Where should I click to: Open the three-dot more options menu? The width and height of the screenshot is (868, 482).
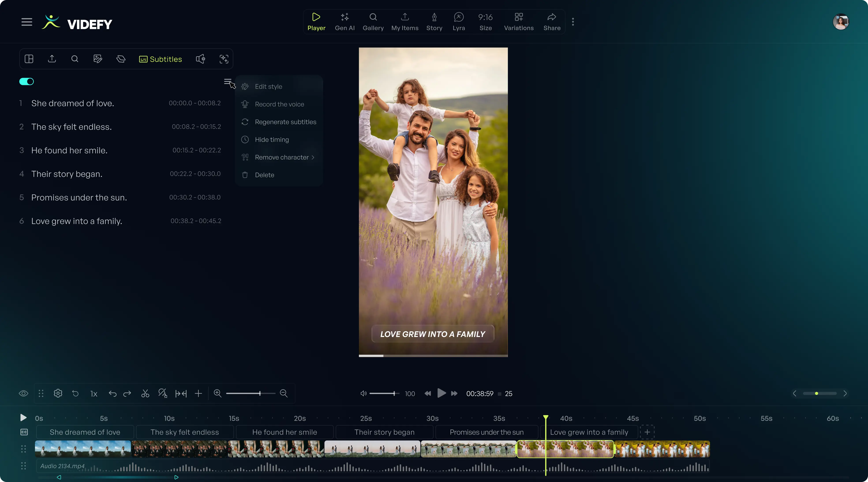573,22
